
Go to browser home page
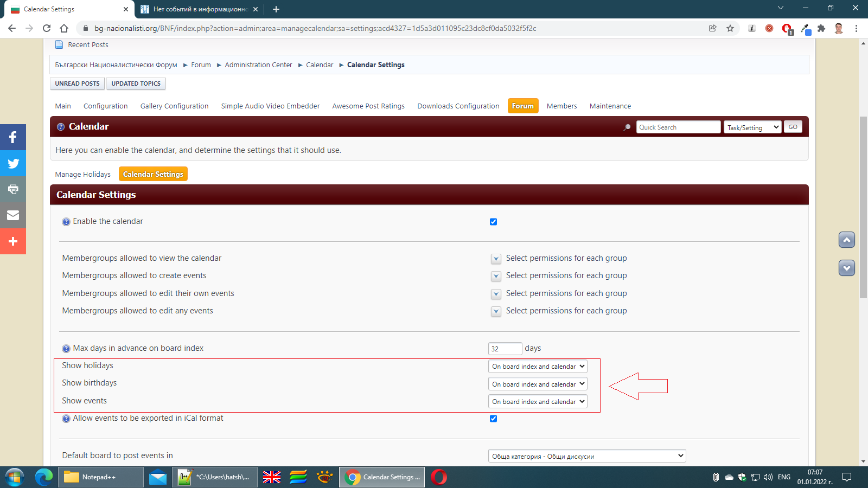click(64, 28)
